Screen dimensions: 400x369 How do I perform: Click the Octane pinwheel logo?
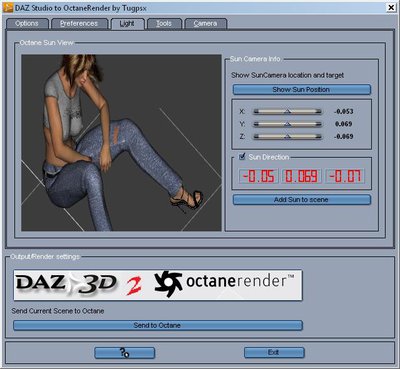click(168, 284)
